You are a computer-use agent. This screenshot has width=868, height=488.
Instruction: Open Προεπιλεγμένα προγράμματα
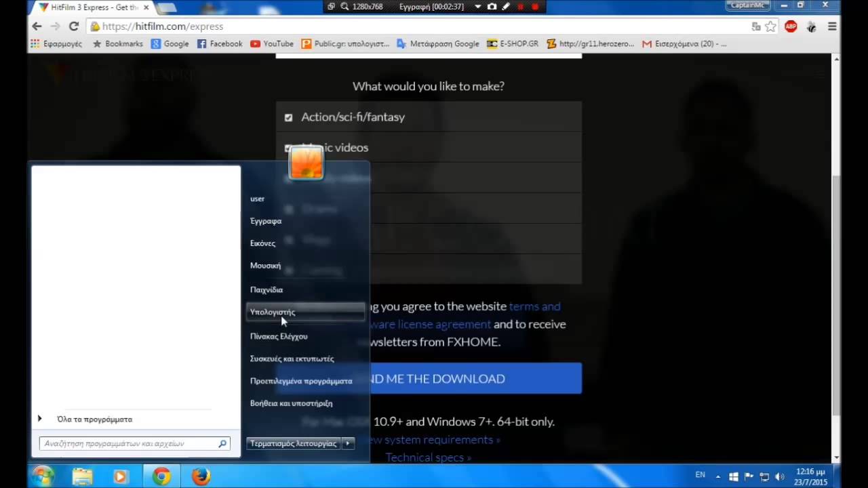301,381
